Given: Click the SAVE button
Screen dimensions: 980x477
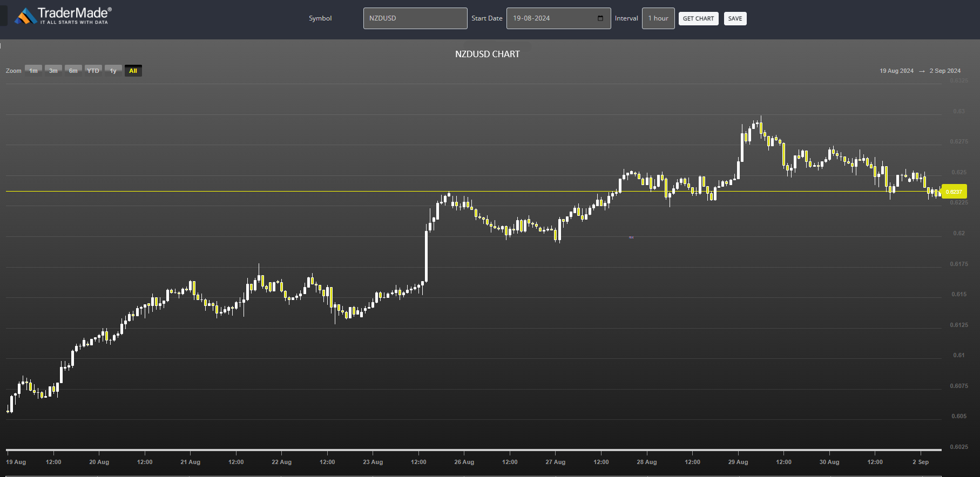Looking at the screenshot, I should (735, 18).
